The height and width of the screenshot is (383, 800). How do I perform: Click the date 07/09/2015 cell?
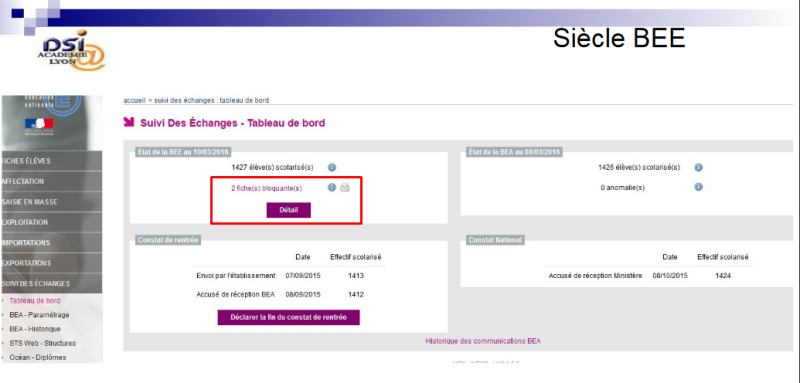303,276
